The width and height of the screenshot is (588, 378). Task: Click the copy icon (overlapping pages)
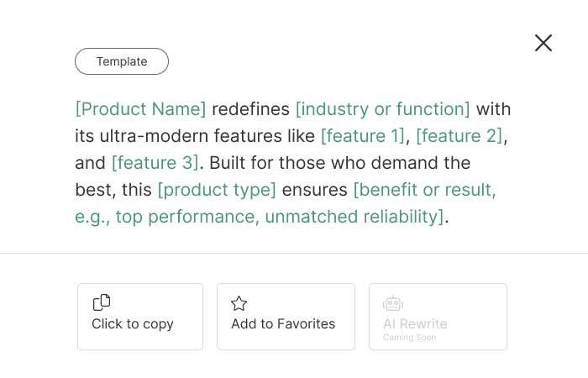102,302
